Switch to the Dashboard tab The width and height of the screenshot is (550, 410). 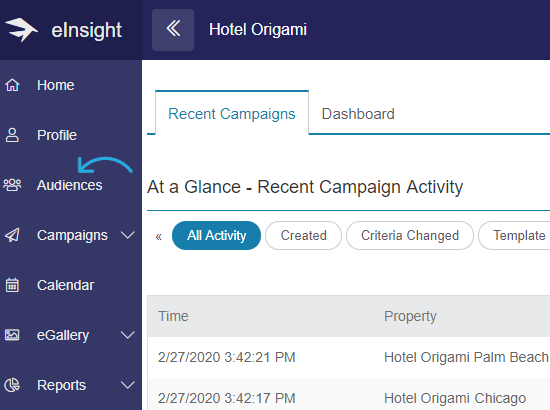click(x=358, y=114)
